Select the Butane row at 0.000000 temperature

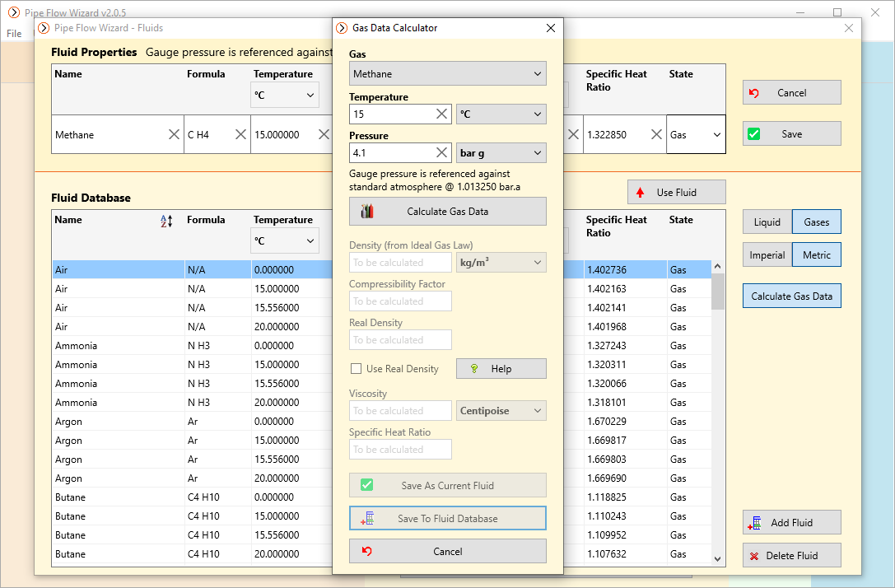(381, 497)
